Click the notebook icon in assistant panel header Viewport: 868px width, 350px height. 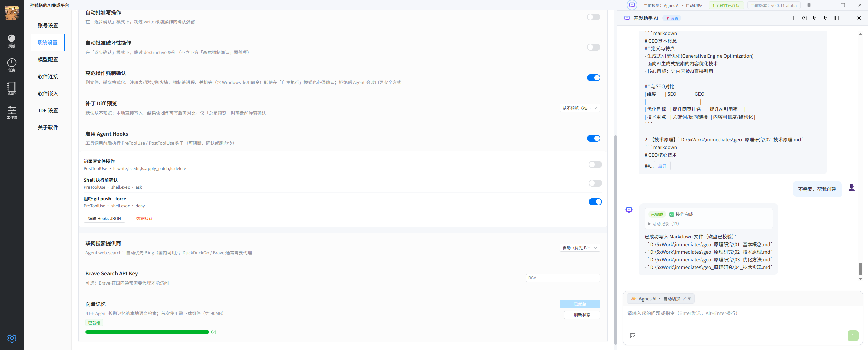(x=837, y=18)
